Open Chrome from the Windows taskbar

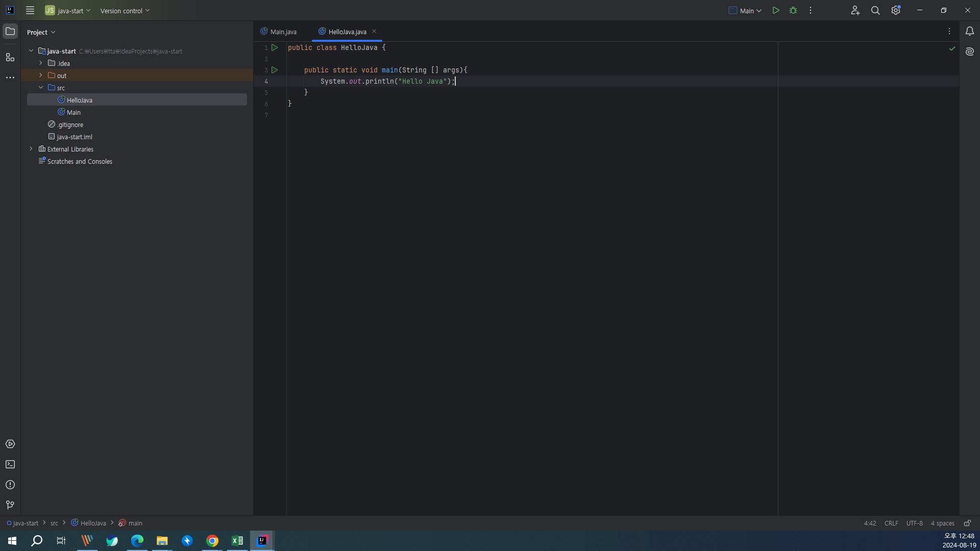click(212, 541)
